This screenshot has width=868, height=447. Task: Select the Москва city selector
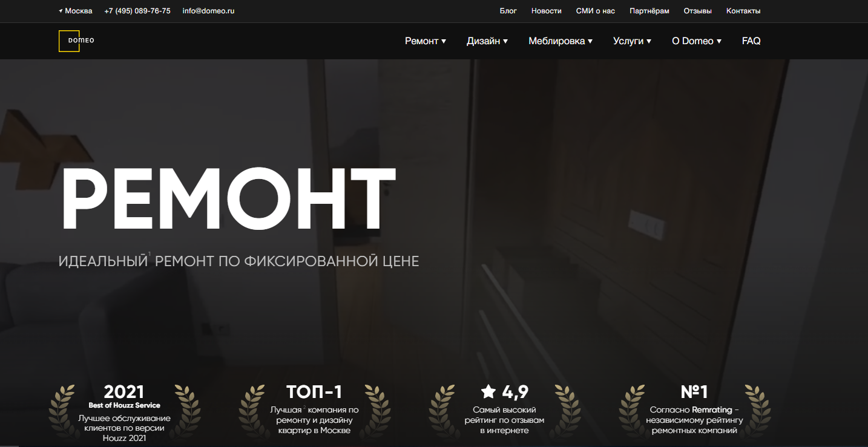click(x=78, y=11)
